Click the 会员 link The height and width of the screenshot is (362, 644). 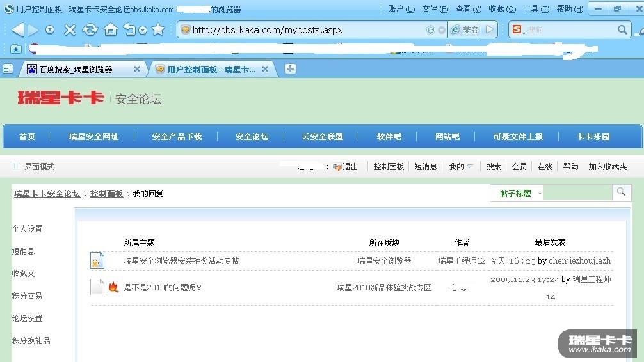pyautogui.click(x=519, y=167)
